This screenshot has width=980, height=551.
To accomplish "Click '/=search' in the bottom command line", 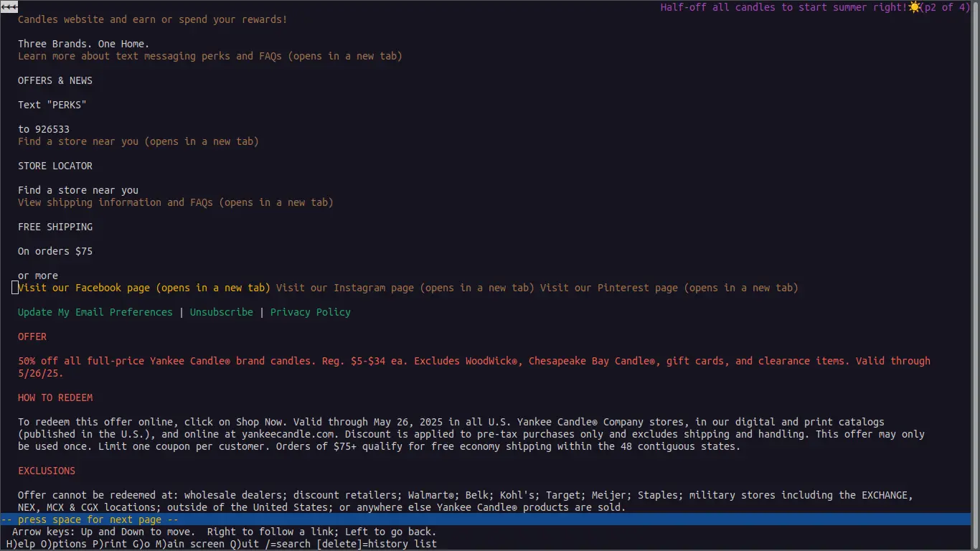I will click(288, 544).
